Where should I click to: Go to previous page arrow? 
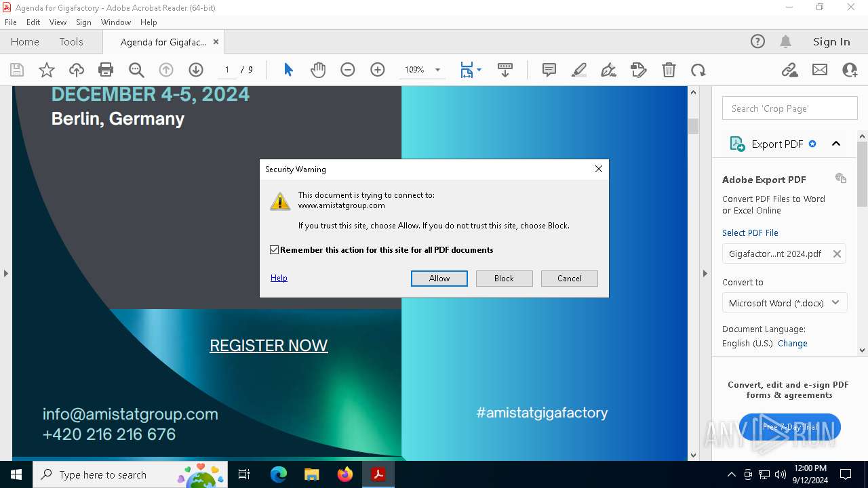166,70
